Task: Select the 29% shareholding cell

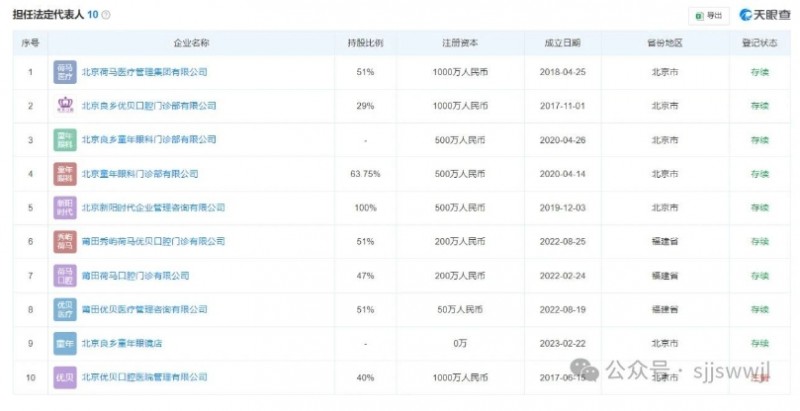Action: pyautogui.click(x=365, y=106)
